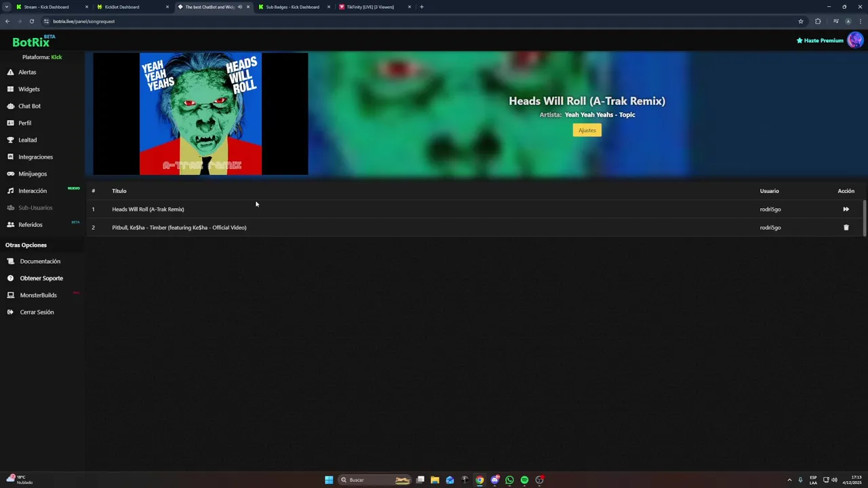This screenshot has height=488, width=868.
Task: Open the Integraciones sidebar section
Action: 30,157
